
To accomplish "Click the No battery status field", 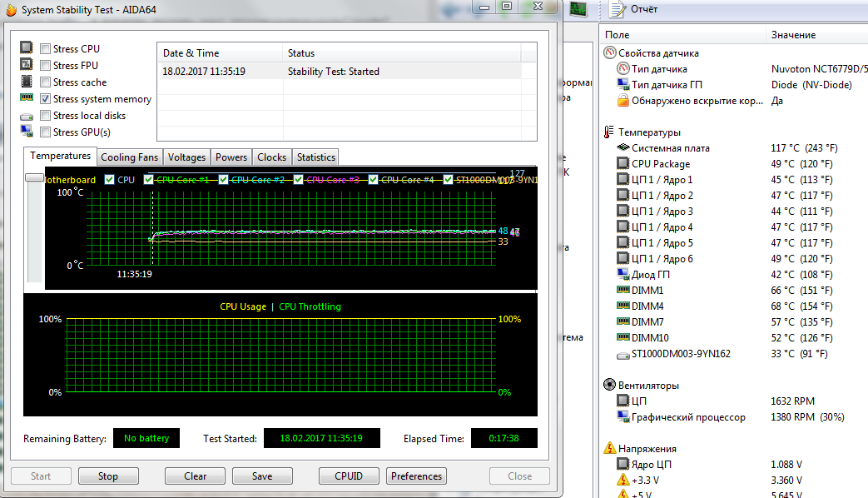I will pyautogui.click(x=146, y=438).
